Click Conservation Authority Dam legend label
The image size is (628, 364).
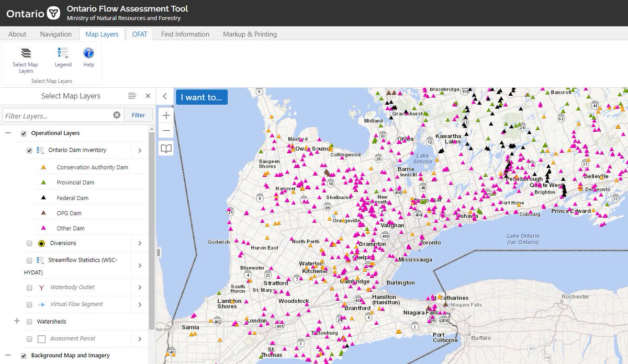coord(92,167)
